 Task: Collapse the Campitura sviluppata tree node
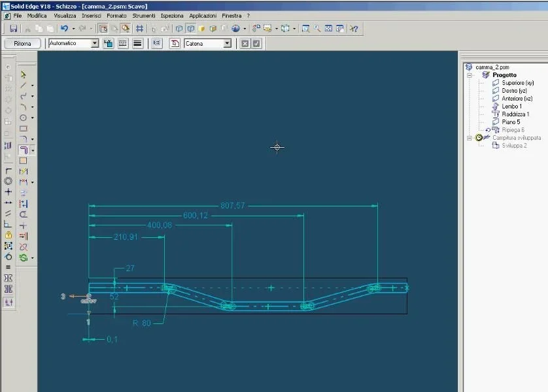470,138
